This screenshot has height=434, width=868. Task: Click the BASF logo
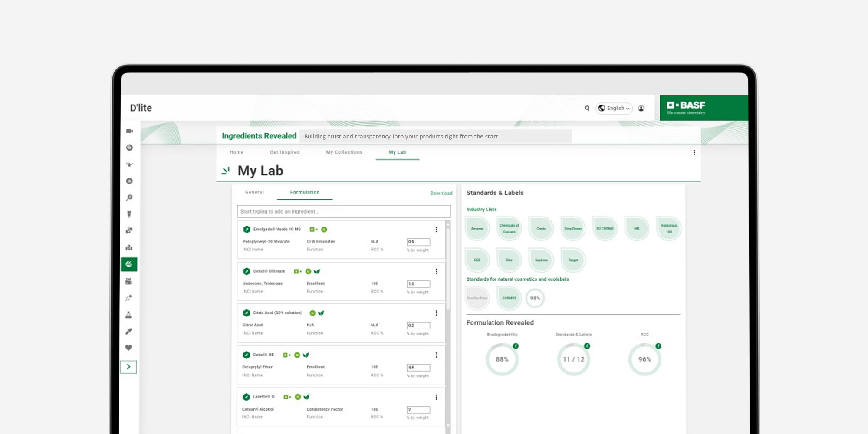click(x=686, y=108)
